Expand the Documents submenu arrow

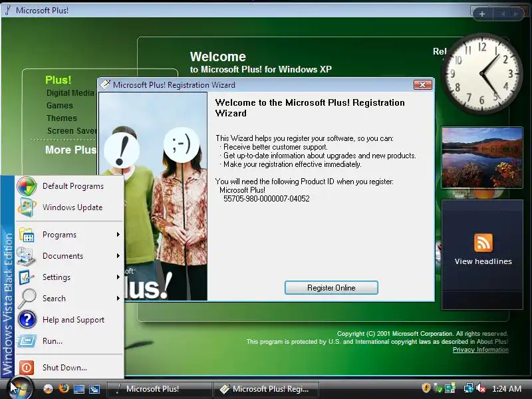pyautogui.click(x=118, y=256)
